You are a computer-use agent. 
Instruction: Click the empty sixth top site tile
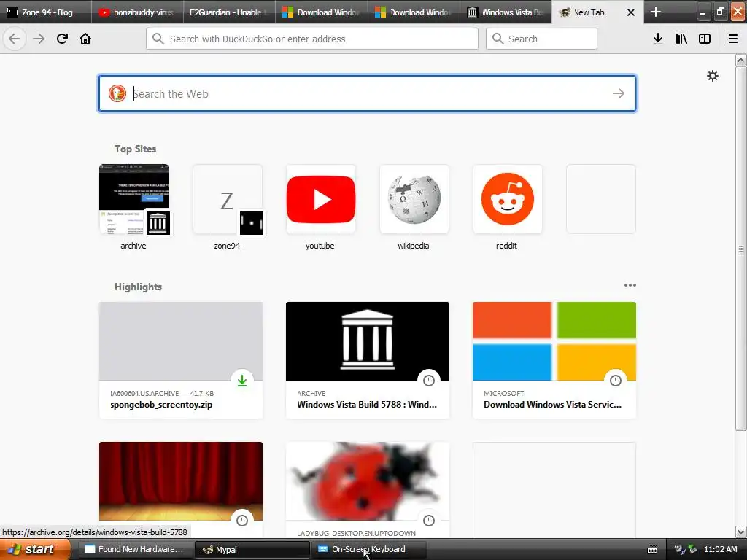click(601, 199)
